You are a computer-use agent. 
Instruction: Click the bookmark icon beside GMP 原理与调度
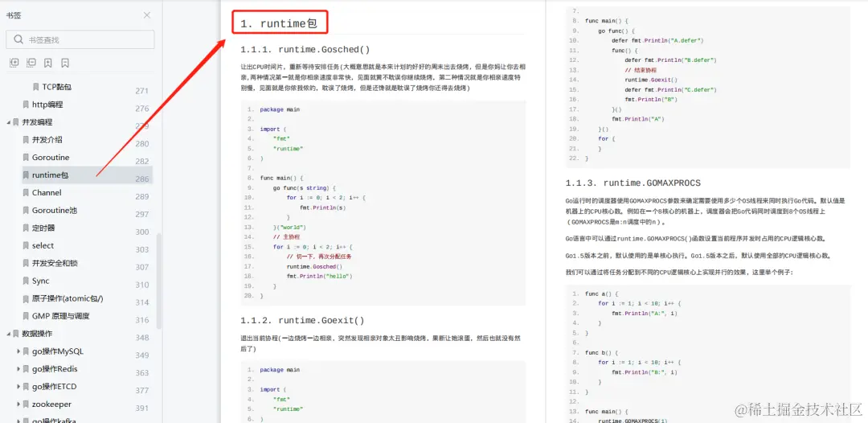click(26, 316)
